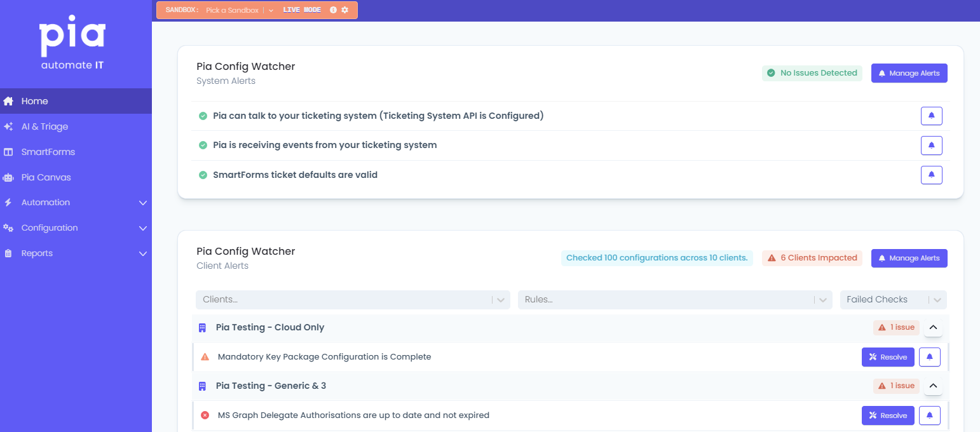The image size is (980, 432).
Task: Click the AI & Triage sparkle icon
Action: [8, 126]
